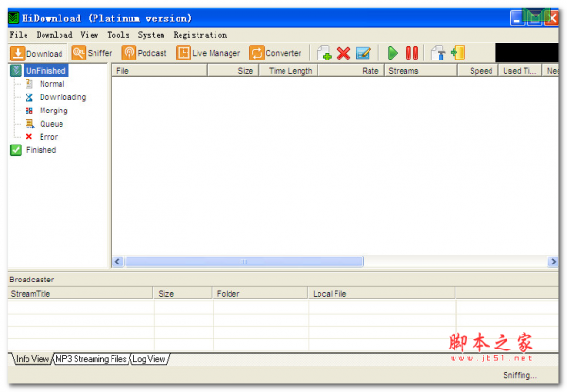Open the Download menu
Viewport: 567px width, 392px height.
[54, 35]
